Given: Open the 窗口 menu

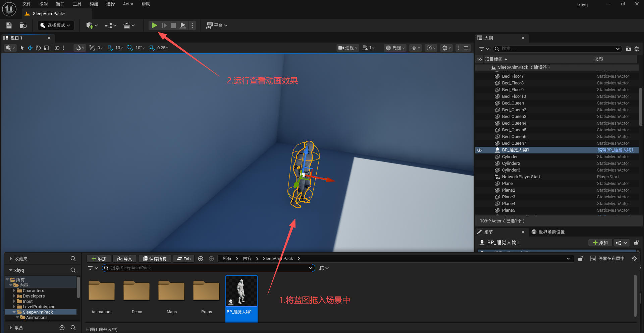Looking at the screenshot, I should 60,4.
